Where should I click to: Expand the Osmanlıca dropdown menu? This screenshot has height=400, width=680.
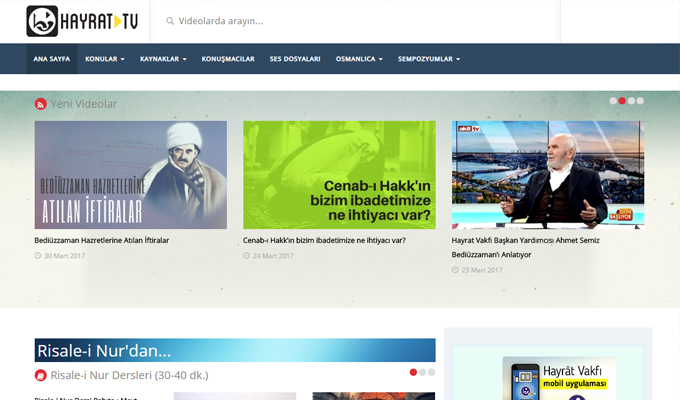pyautogui.click(x=359, y=59)
